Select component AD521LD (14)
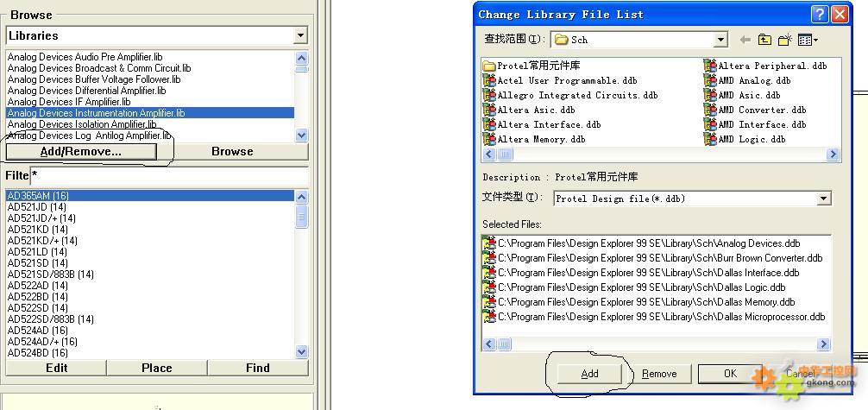 coord(37,252)
